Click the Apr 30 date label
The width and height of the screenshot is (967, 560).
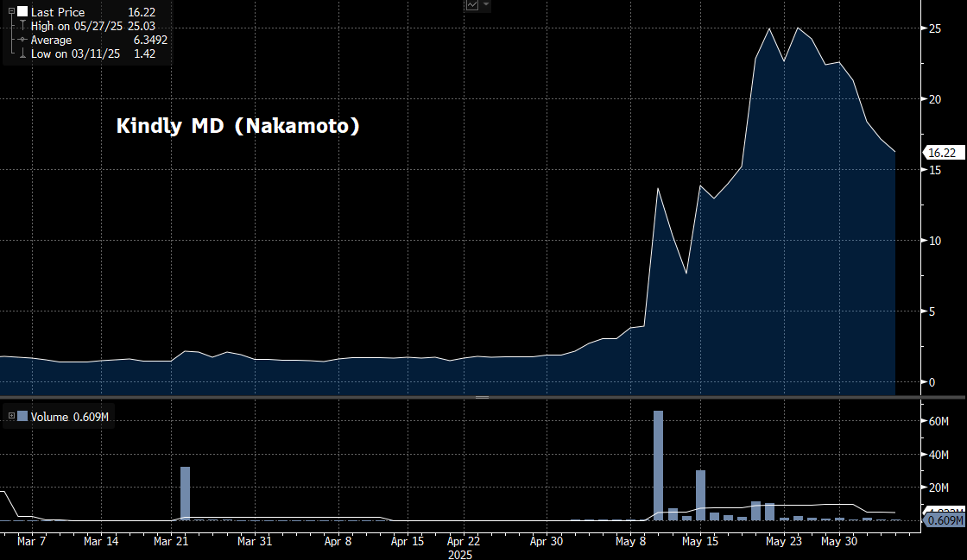[x=547, y=542]
